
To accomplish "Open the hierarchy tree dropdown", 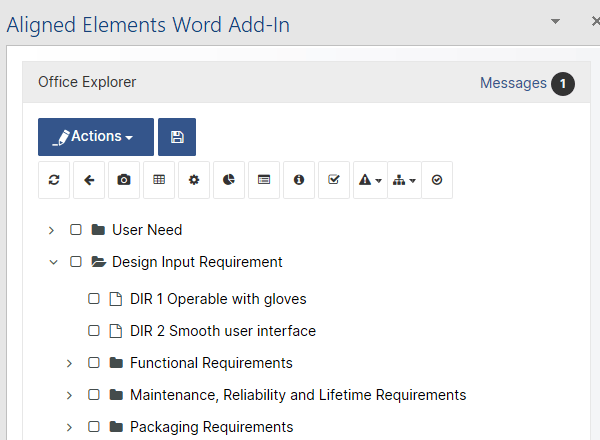I will point(404,180).
